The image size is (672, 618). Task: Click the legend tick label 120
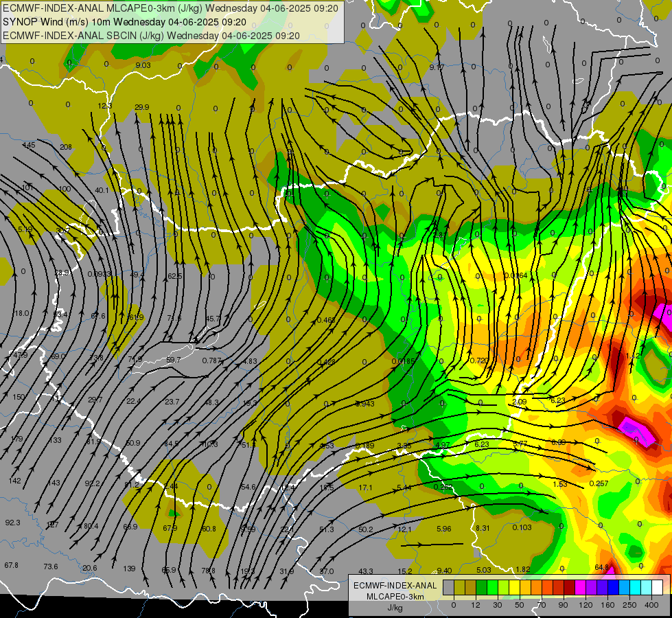[586, 605]
